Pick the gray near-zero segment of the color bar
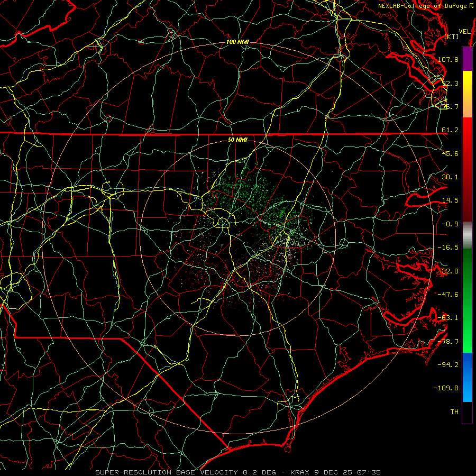 pos(467,235)
